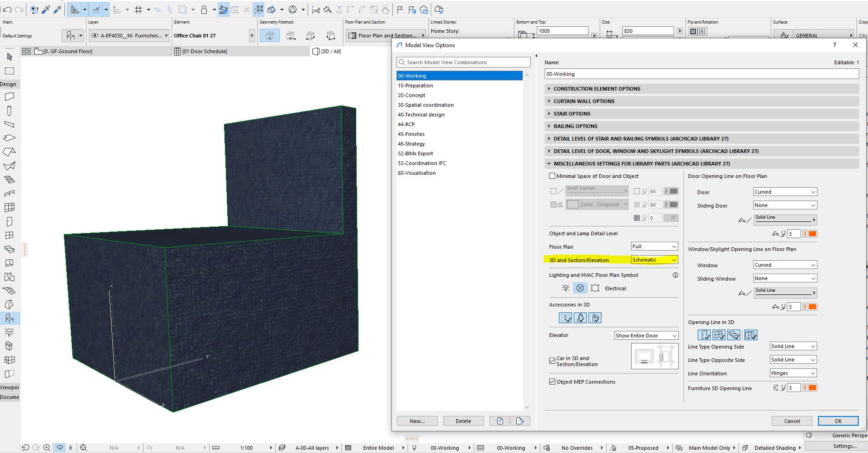Click the Cancel button
Image resolution: width=868 pixels, height=453 pixels.
coord(792,421)
